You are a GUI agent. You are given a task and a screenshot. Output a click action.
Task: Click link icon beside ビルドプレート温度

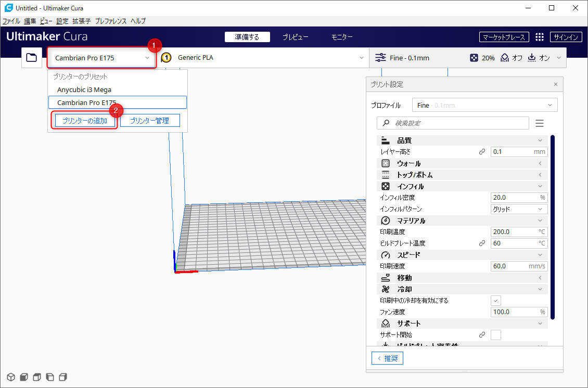point(482,243)
